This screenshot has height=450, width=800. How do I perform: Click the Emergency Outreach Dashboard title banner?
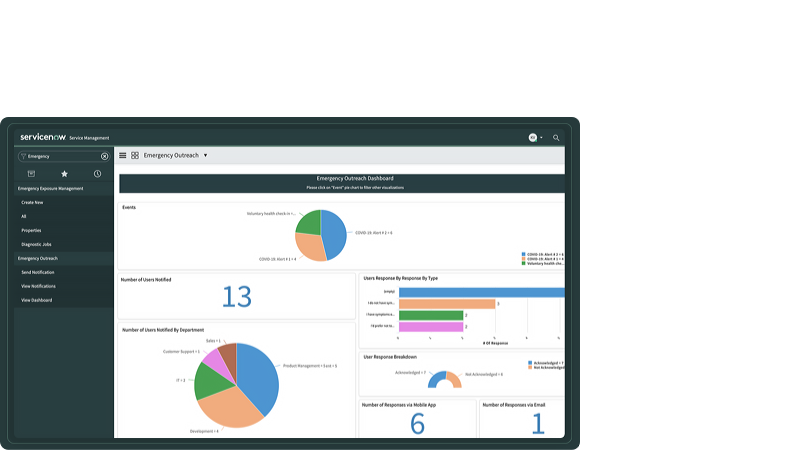[342, 183]
